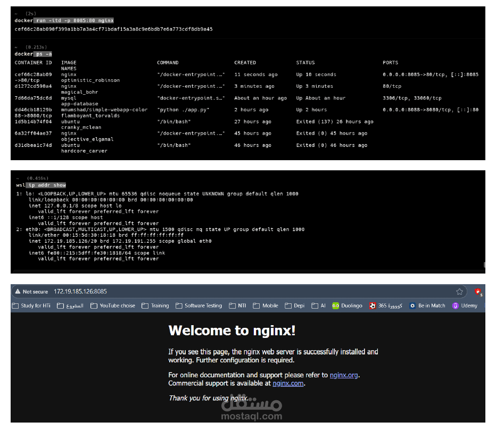Click the Duolingo bookmark icon

click(335, 305)
